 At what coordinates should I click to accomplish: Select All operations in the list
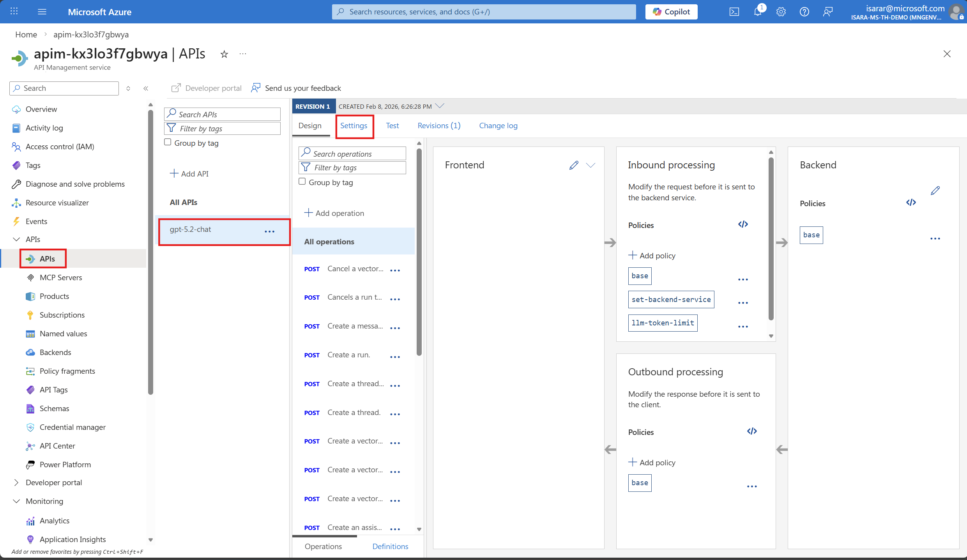[x=353, y=242]
